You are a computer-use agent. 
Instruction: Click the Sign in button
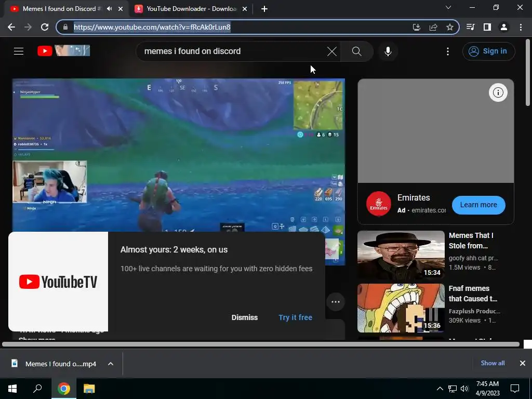[488, 51]
